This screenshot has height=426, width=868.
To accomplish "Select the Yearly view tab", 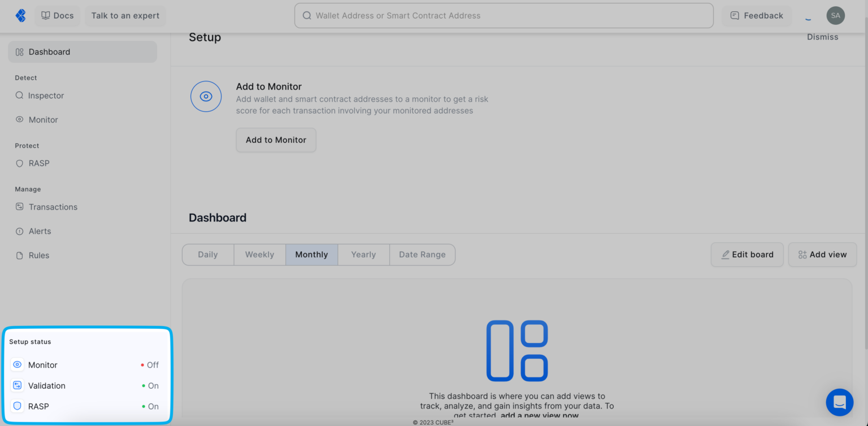I will pos(363,254).
